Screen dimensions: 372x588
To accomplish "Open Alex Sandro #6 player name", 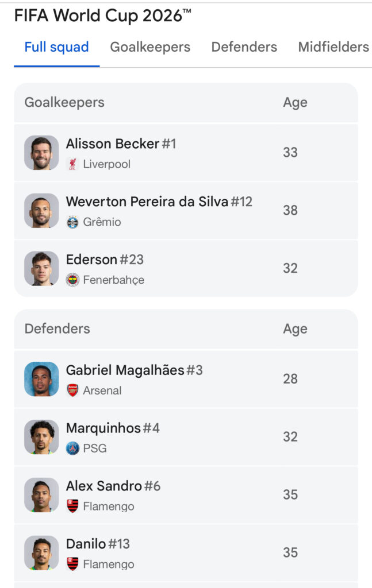I will [x=113, y=486].
